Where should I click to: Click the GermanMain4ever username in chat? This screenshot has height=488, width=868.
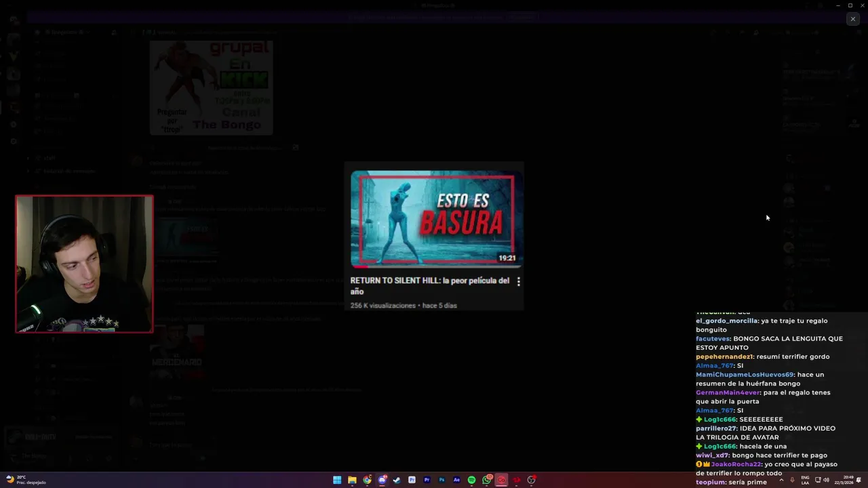coord(728,392)
